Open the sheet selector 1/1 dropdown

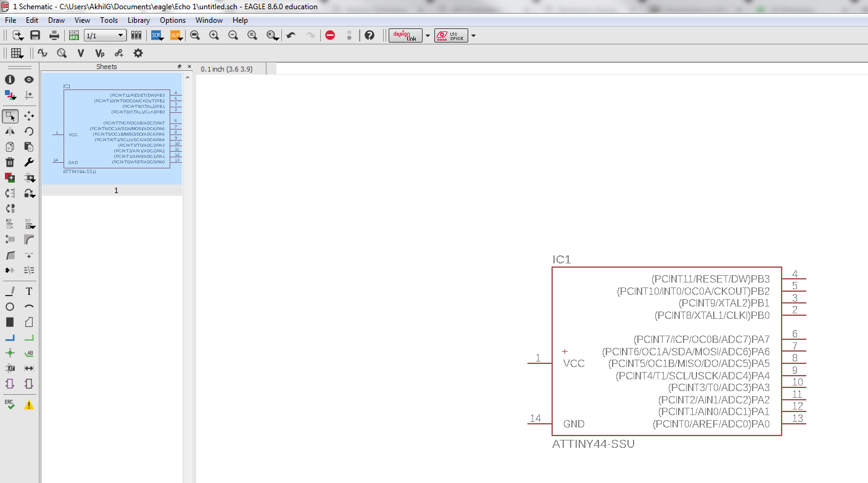click(x=105, y=36)
